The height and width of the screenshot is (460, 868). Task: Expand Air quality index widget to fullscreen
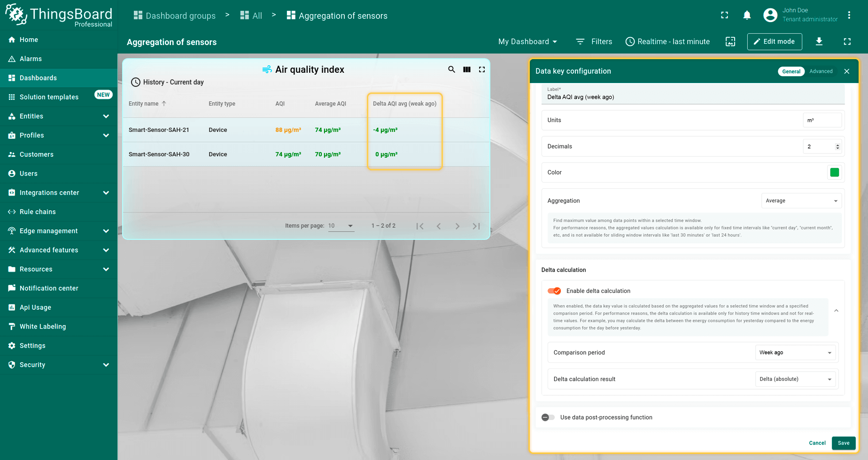pos(482,69)
